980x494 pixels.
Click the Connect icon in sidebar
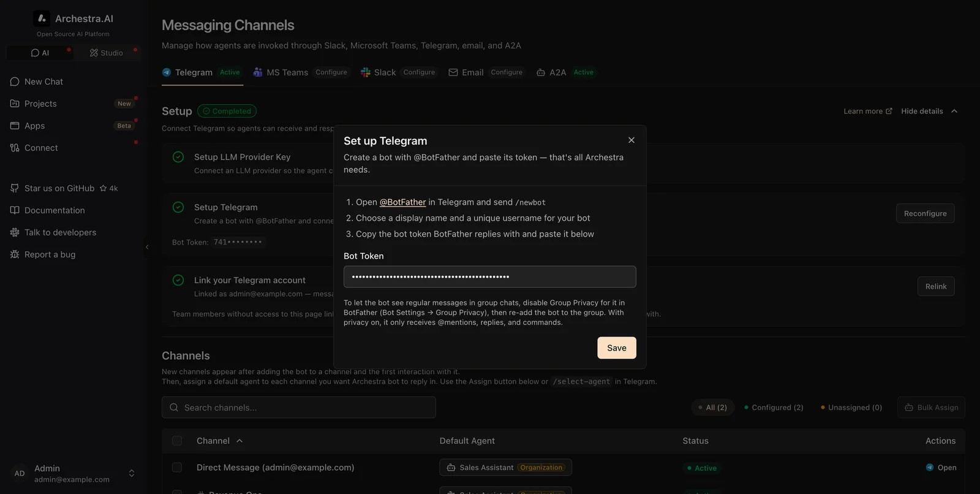point(15,148)
